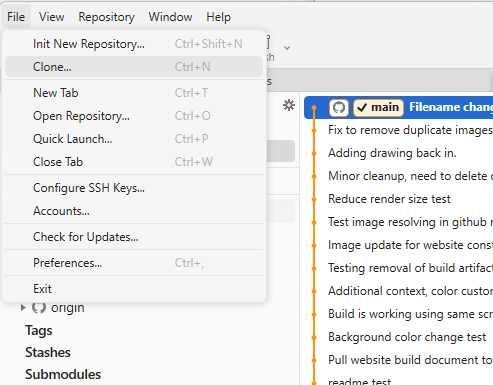Image resolution: width=493 pixels, height=385 pixels.
Task: Expand the origin remote tree node
Action: pos(23,307)
